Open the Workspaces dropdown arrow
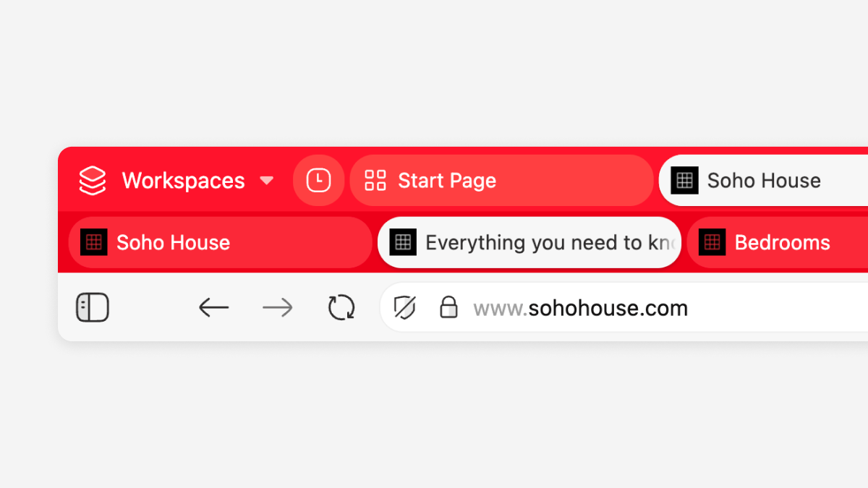This screenshot has height=488, width=868. pos(267,181)
